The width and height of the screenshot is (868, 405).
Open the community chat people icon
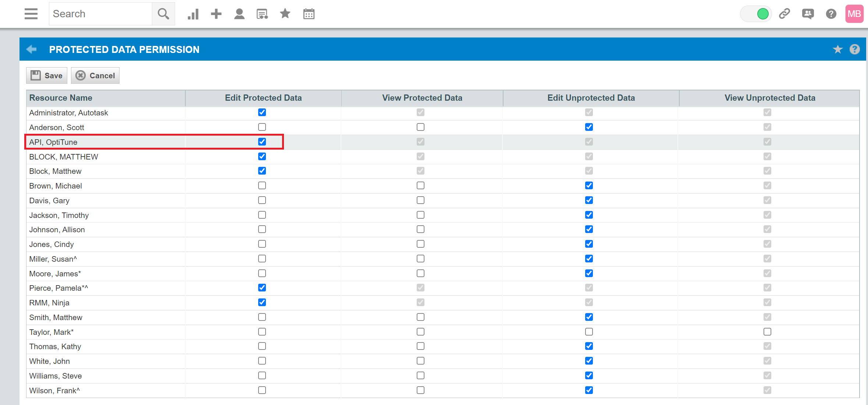click(808, 14)
